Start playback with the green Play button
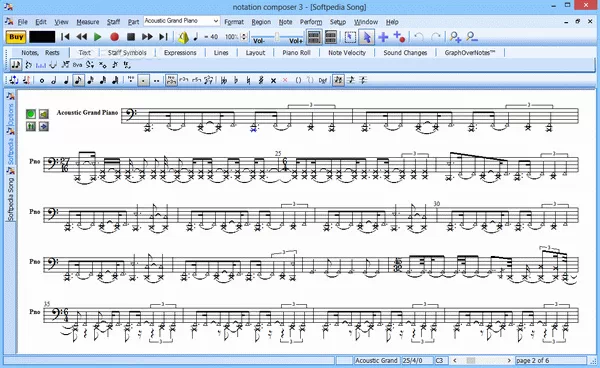Viewport: 600px width, 368px height. point(98,37)
